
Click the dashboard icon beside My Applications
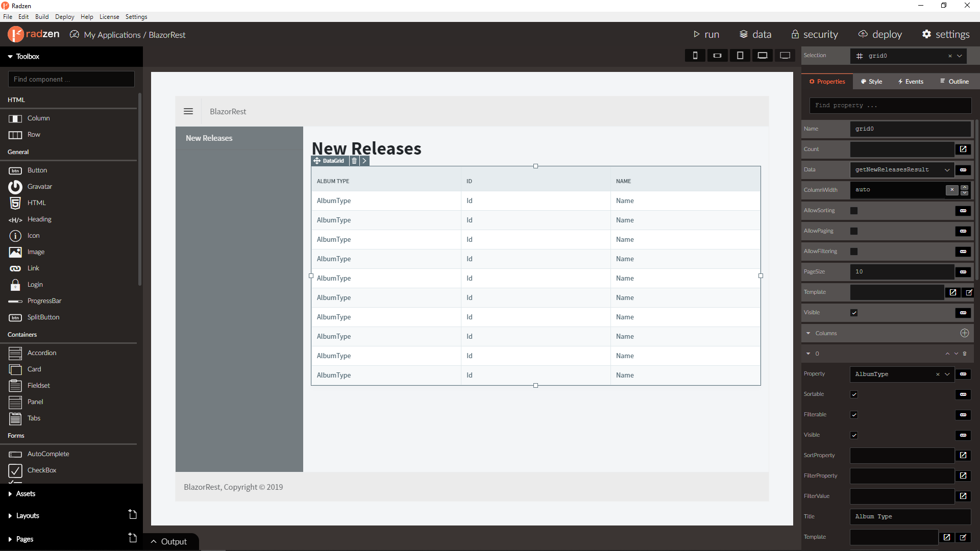[x=75, y=34]
